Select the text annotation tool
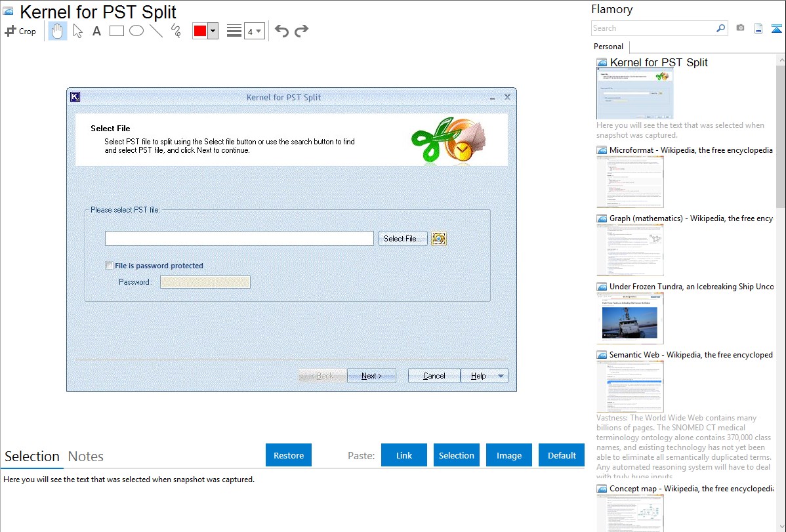The image size is (786, 532). click(96, 31)
